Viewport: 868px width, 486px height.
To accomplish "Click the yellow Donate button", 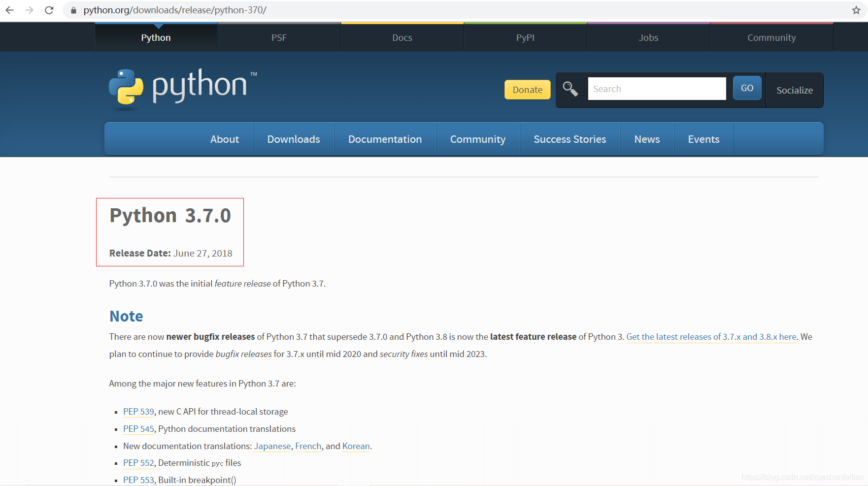I will tap(528, 90).
